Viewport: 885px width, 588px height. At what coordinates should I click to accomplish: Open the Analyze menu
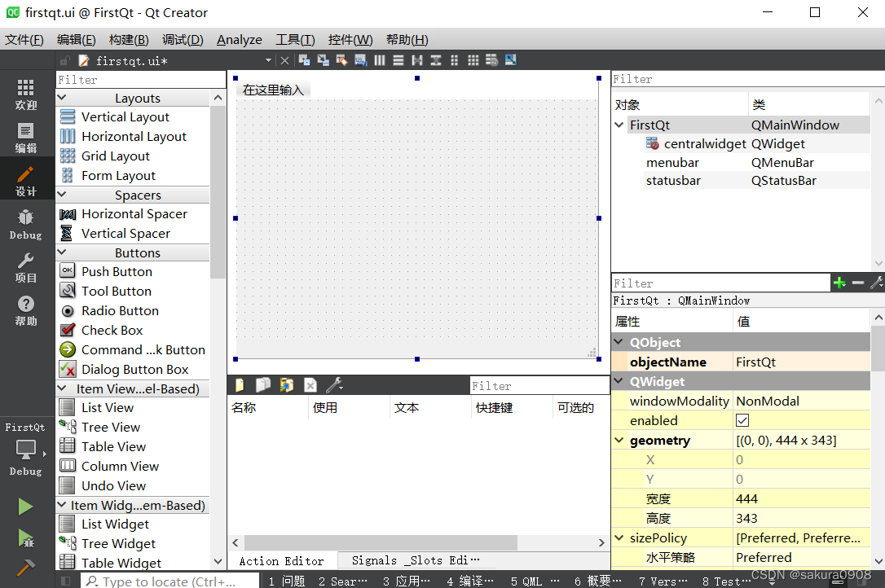click(x=240, y=40)
